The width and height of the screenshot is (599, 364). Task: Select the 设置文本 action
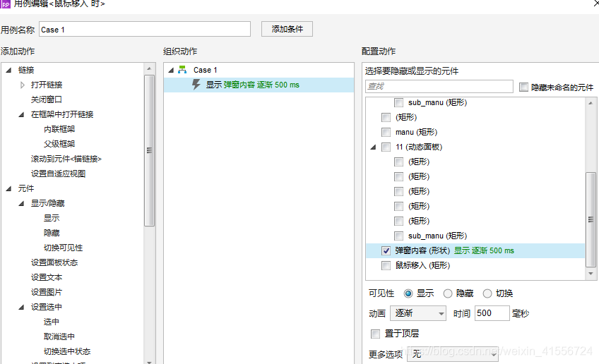coord(46,277)
